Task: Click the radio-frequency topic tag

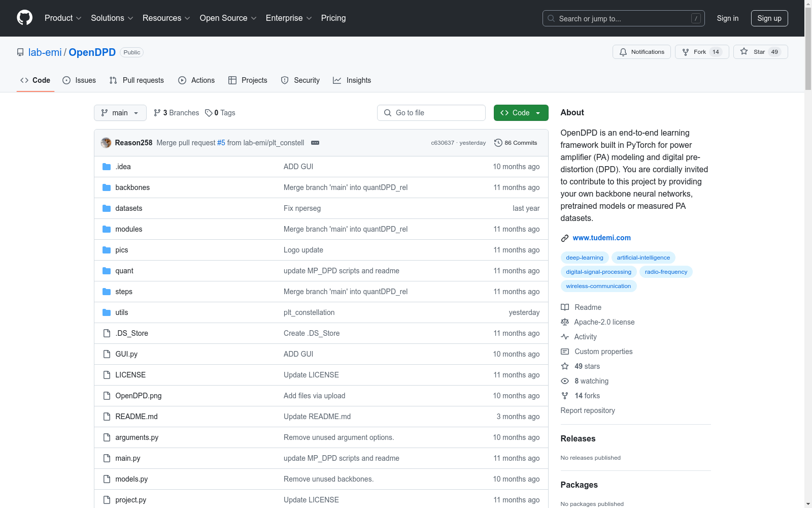Action: pos(666,272)
